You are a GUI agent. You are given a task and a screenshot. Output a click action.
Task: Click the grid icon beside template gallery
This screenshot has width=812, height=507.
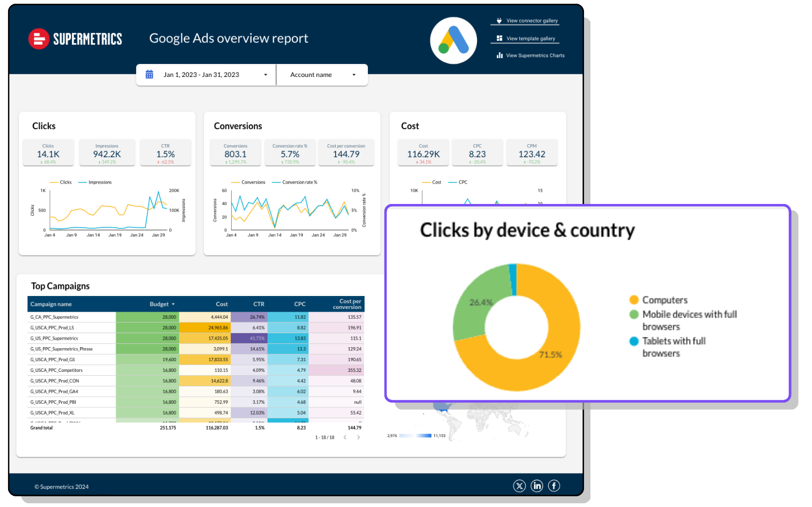tap(499, 39)
